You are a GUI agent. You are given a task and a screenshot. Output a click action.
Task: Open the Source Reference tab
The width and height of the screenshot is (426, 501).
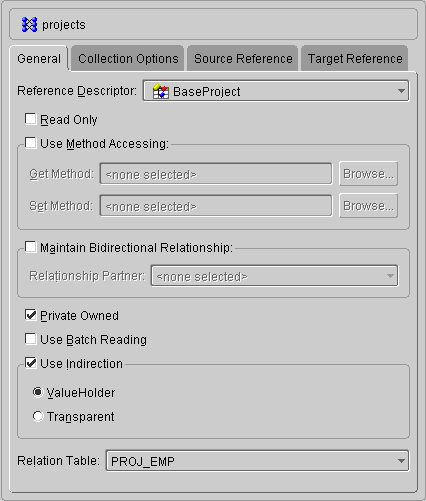[x=243, y=59]
